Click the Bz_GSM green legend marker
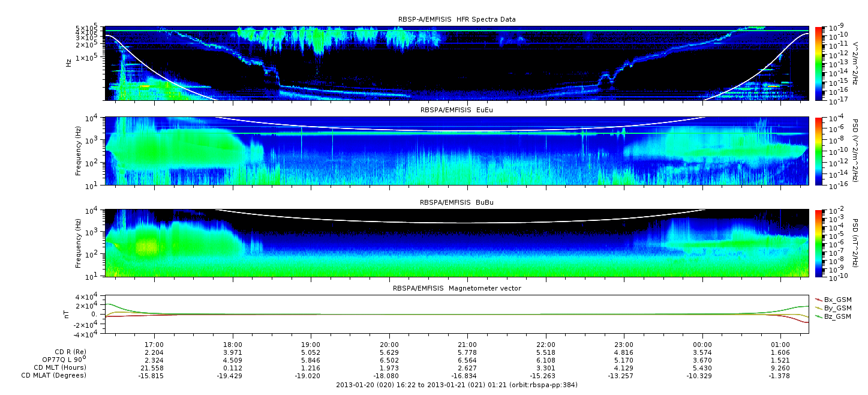868x395 pixels. point(819,316)
